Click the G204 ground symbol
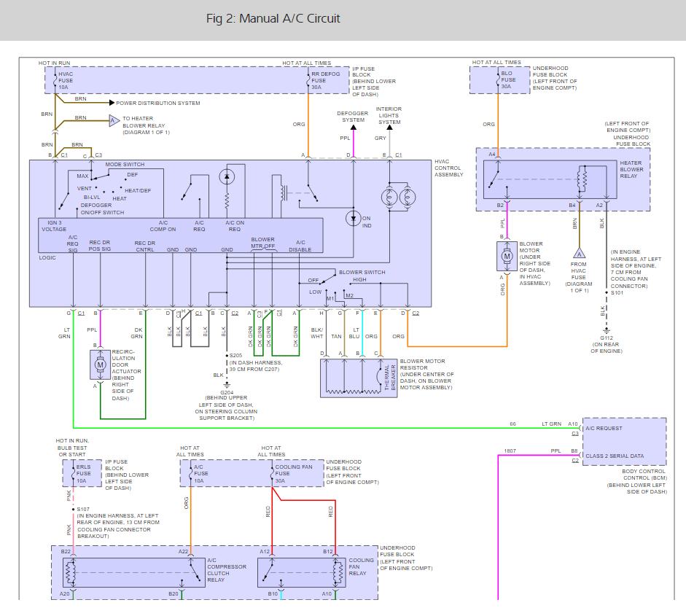Screen dimensions: 686x616 coord(227,386)
